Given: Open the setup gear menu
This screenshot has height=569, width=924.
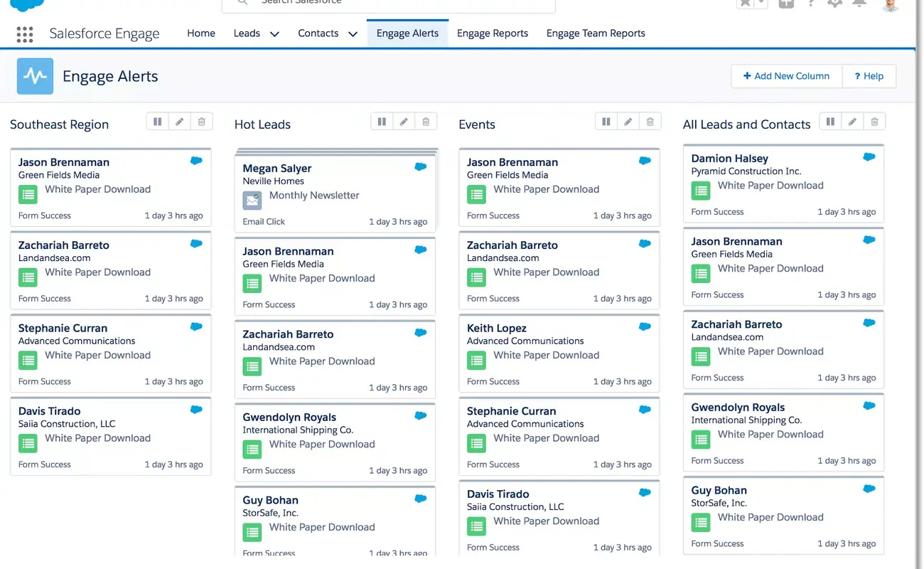Looking at the screenshot, I should pyautogui.click(x=835, y=3).
